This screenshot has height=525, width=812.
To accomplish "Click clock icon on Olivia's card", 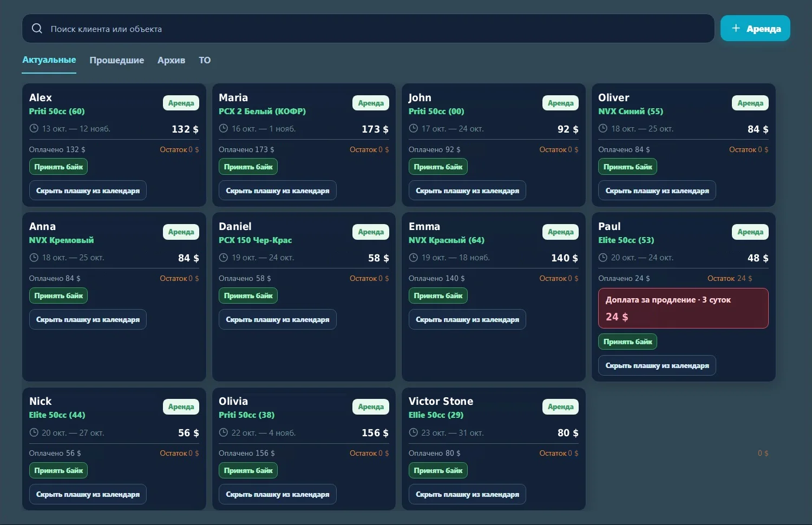I will coord(223,432).
